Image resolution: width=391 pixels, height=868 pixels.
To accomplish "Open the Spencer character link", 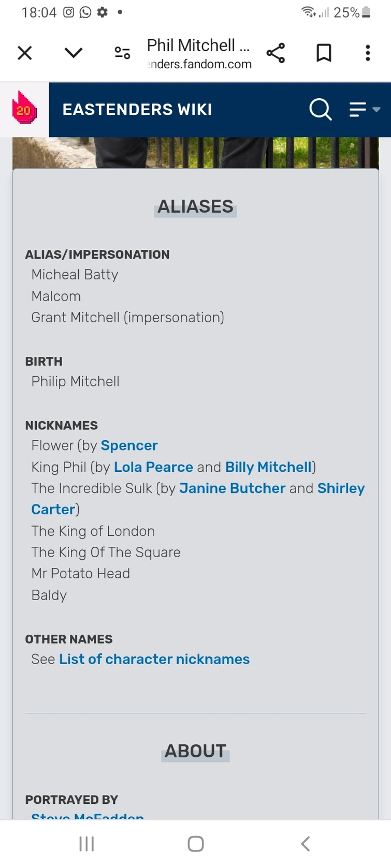I will coord(129,445).
